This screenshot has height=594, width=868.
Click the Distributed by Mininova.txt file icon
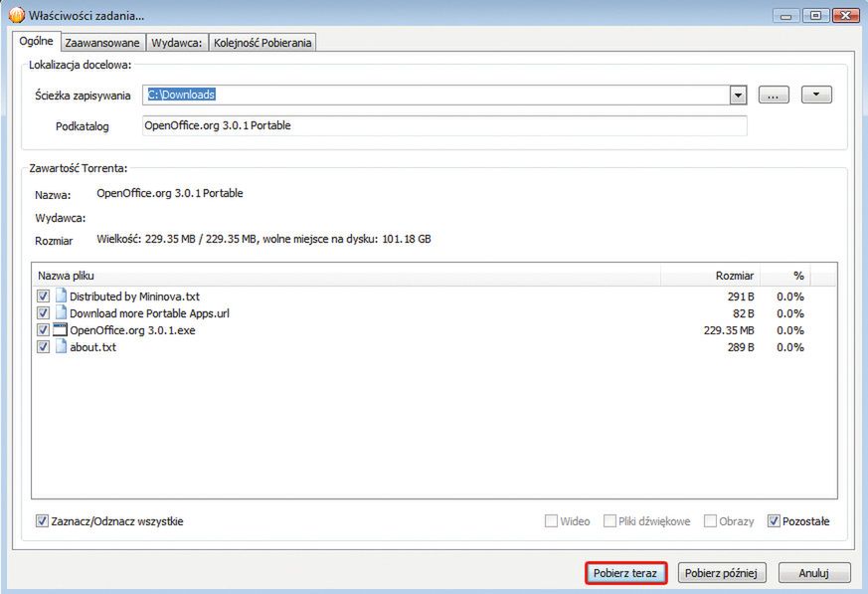click(61, 296)
